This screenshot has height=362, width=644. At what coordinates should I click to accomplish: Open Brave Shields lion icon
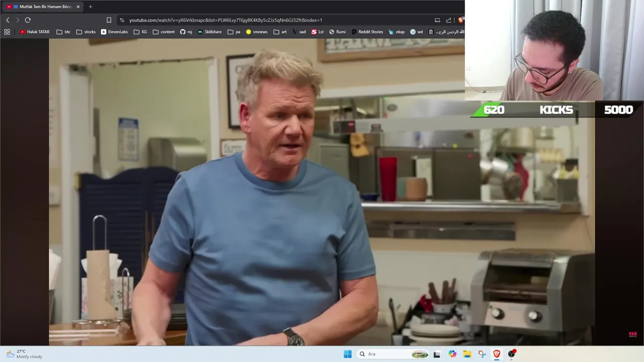460,20
